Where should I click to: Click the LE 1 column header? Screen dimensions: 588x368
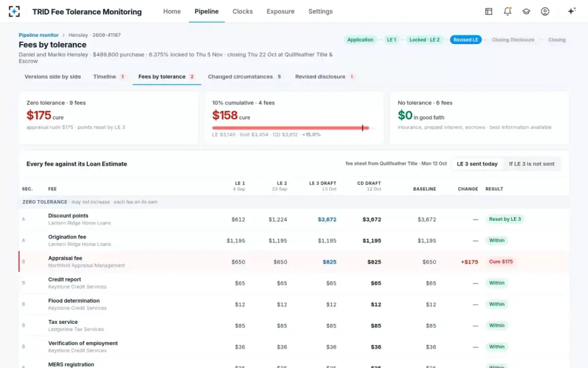[240, 185]
